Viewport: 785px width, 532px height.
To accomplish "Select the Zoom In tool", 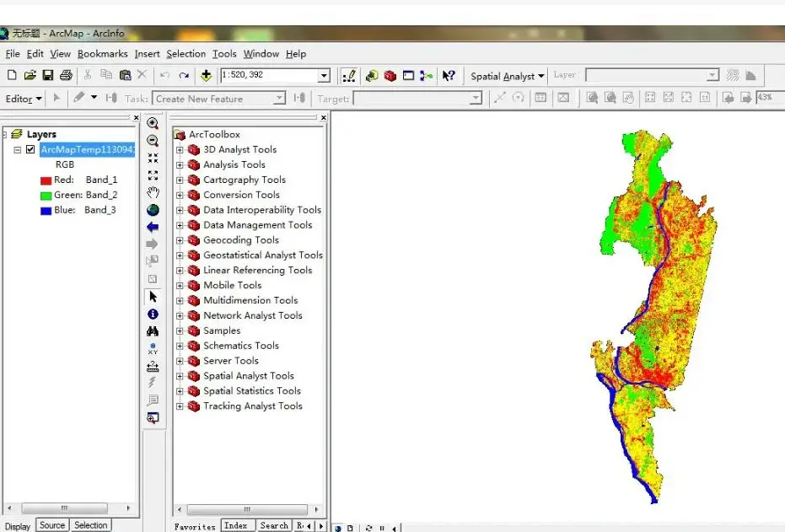I will click(153, 123).
